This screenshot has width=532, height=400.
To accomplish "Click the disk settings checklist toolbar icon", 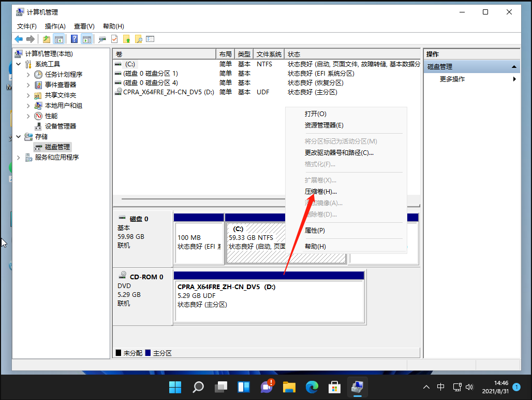I will [x=151, y=39].
